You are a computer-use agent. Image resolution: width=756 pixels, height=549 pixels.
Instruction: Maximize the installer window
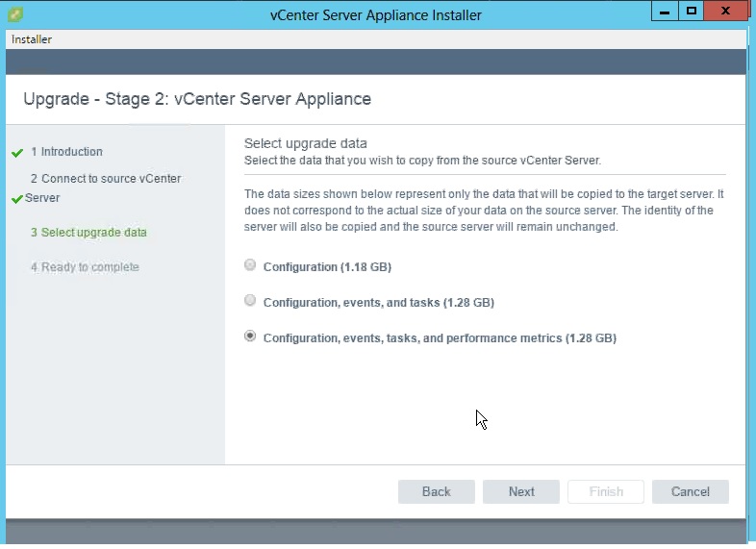[x=691, y=12]
